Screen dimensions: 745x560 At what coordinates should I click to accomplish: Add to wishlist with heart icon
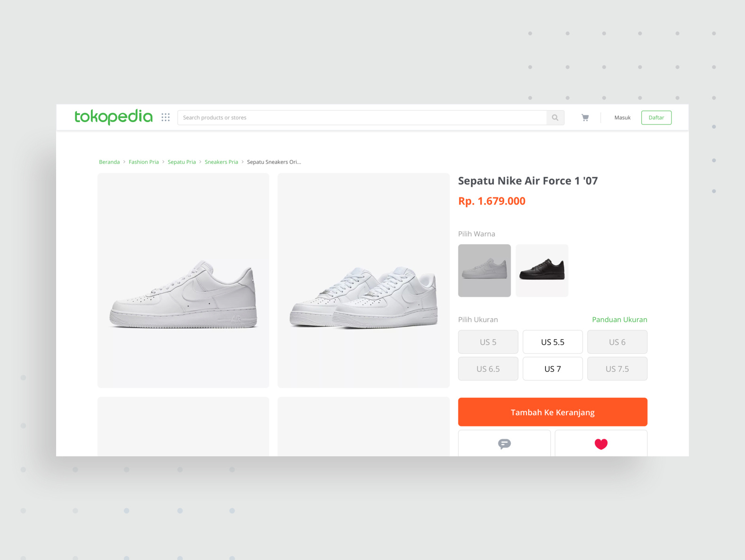[601, 444]
